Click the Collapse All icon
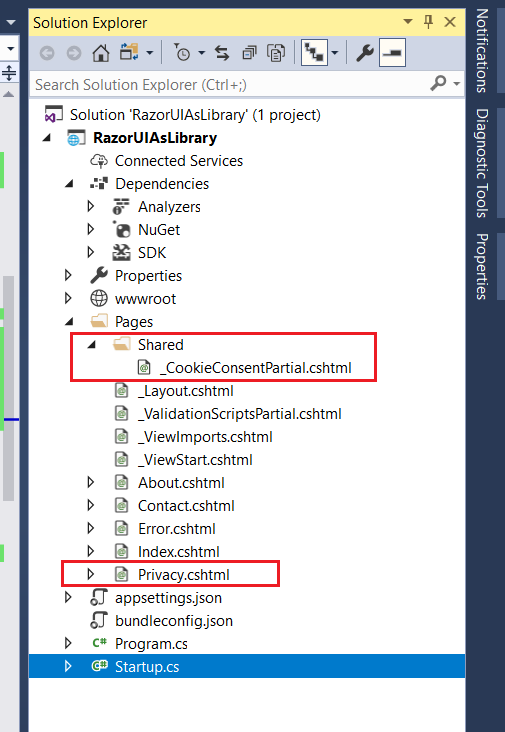This screenshot has height=732, width=505. [x=249, y=54]
